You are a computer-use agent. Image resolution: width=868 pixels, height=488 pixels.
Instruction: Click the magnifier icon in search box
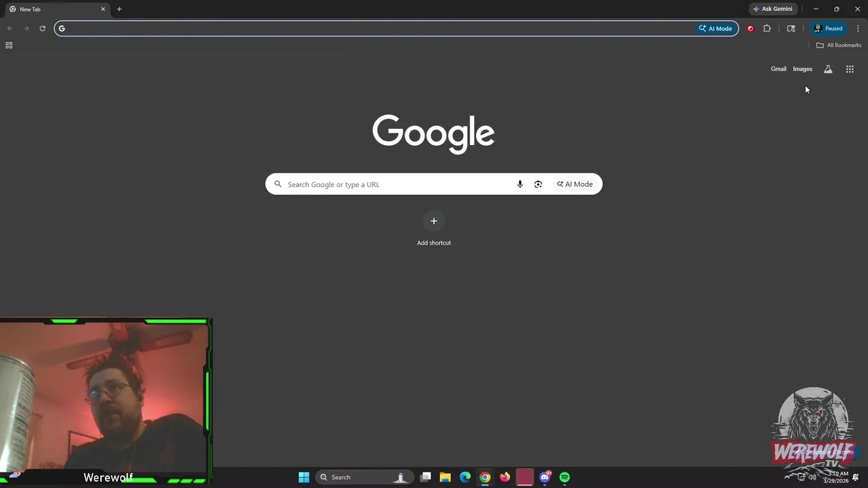point(277,184)
